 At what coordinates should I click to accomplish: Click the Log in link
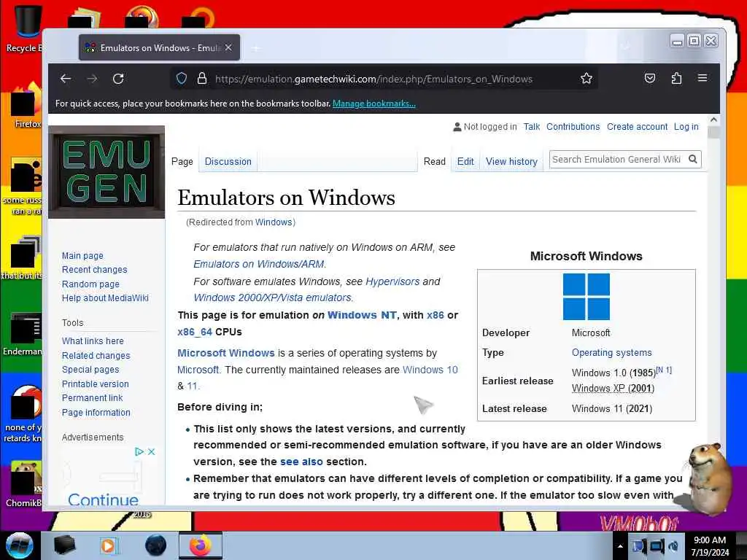686,127
